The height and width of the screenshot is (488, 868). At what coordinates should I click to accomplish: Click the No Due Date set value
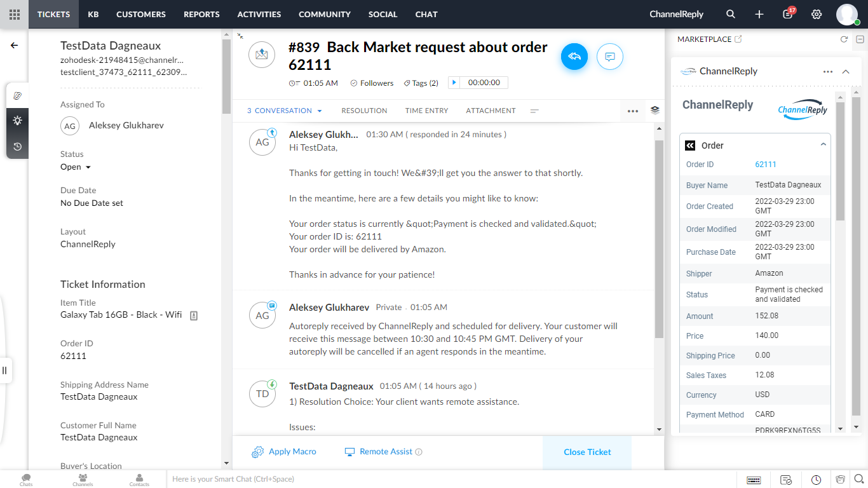point(92,203)
